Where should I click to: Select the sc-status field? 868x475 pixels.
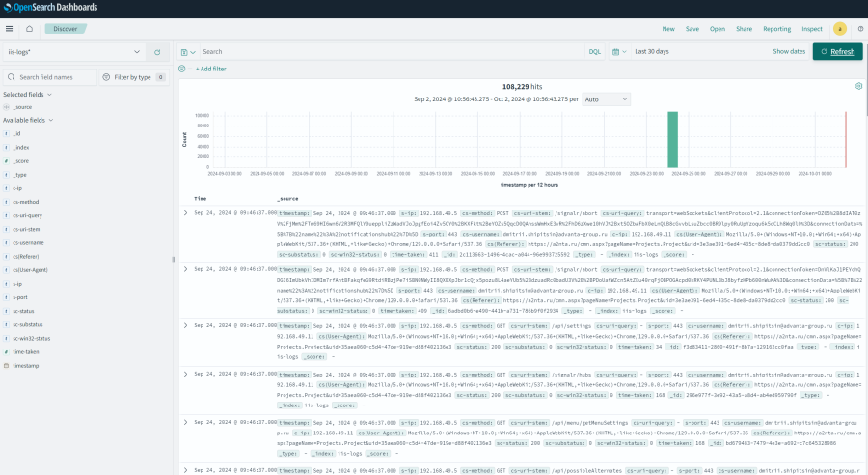click(23, 311)
